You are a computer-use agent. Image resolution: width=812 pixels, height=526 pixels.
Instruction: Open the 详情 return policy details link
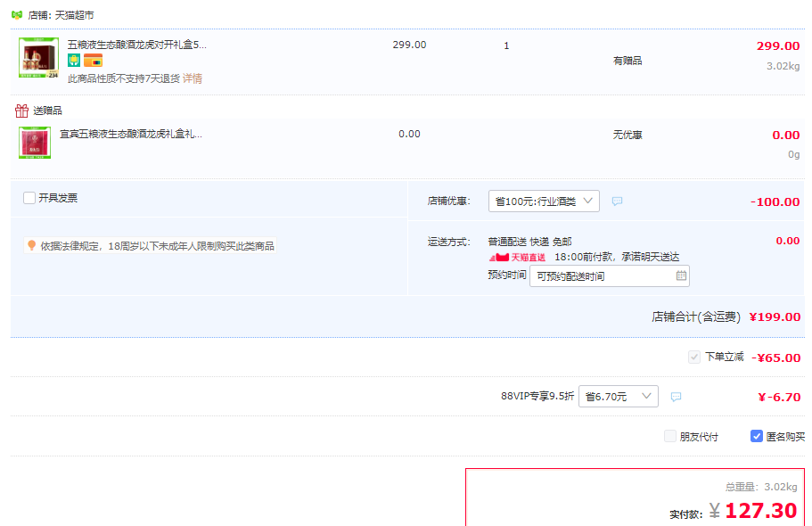point(193,78)
